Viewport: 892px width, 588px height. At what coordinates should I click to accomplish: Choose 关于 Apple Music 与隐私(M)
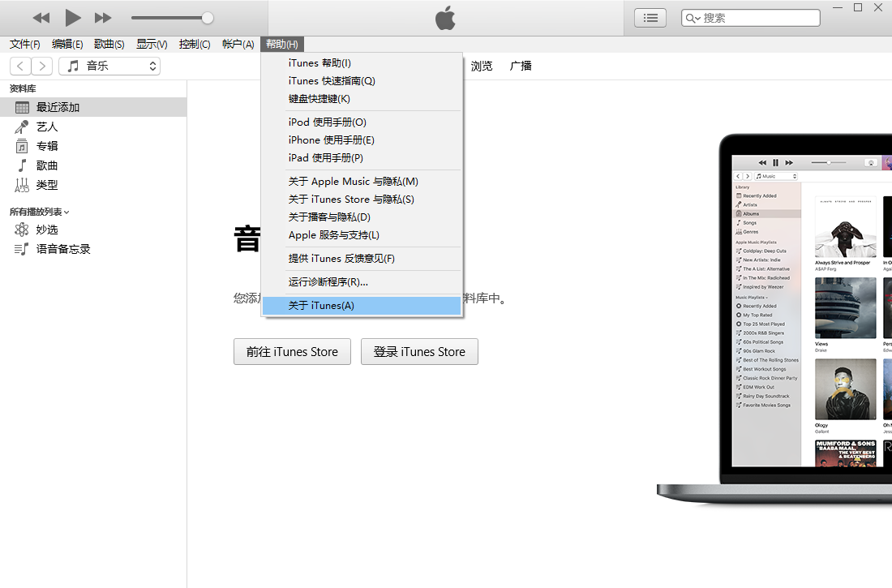(362, 181)
